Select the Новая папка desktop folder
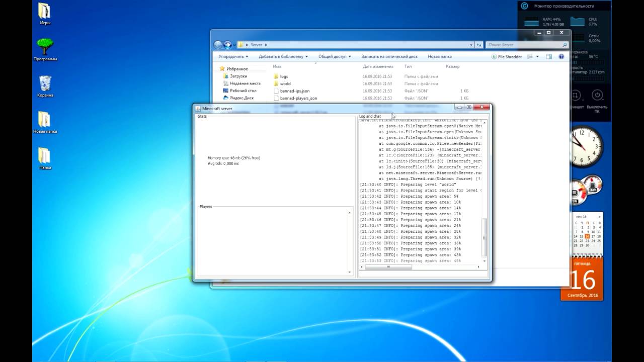This screenshot has width=644, height=362. 45,122
